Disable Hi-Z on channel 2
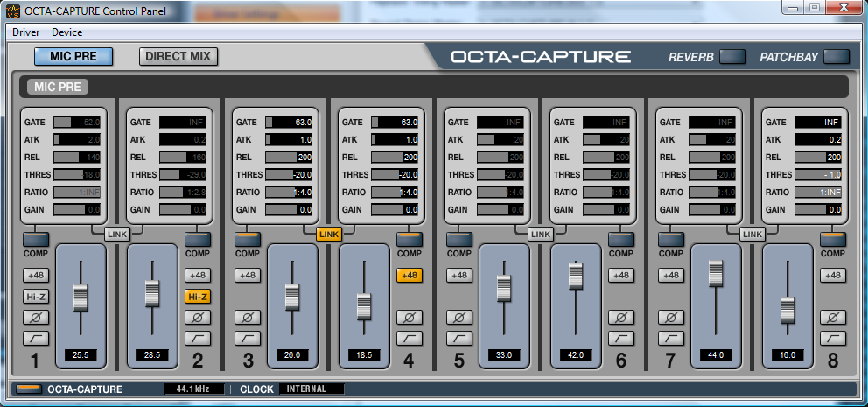868x407 pixels. coord(197,297)
